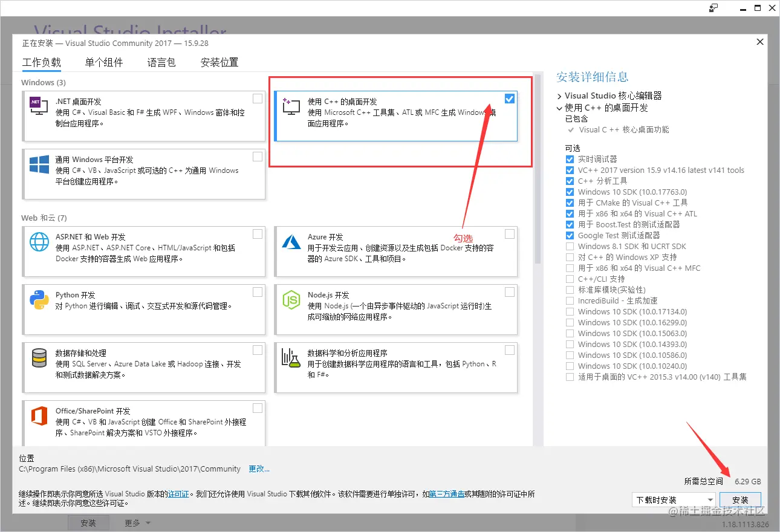The image size is (780, 532).
Task: Check the 数据存储和处理 workload checkbox
Action: click(x=258, y=350)
